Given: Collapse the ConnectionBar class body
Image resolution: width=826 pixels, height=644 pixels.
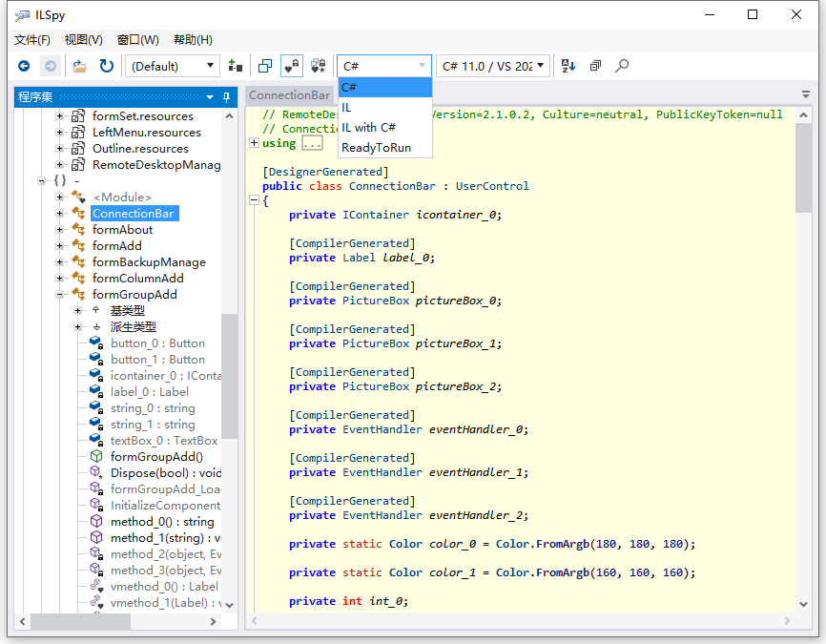Looking at the screenshot, I should [x=254, y=199].
